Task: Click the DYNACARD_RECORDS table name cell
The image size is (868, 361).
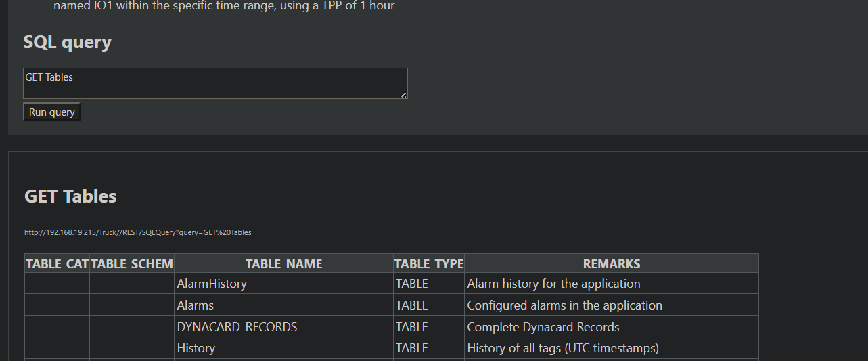Action: [x=237, y=327]
